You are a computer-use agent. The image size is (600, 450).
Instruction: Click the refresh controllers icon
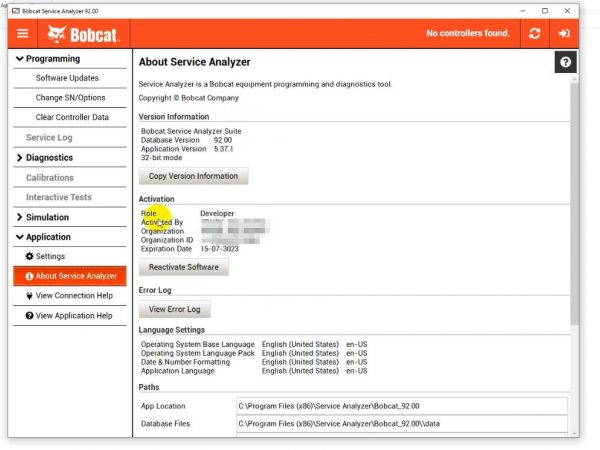click(535, 33)
